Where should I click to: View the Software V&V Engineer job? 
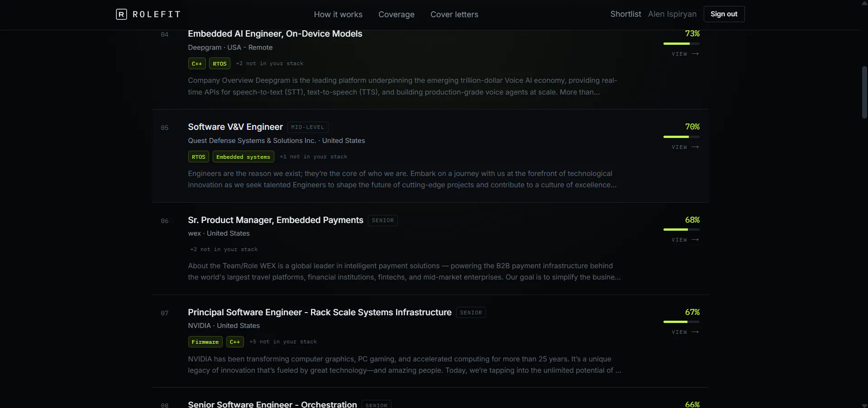[685, 147]
